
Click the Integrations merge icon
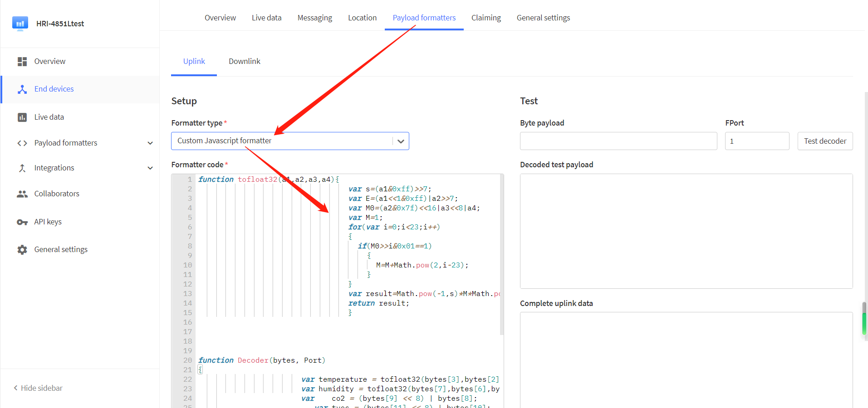[22, 168]
